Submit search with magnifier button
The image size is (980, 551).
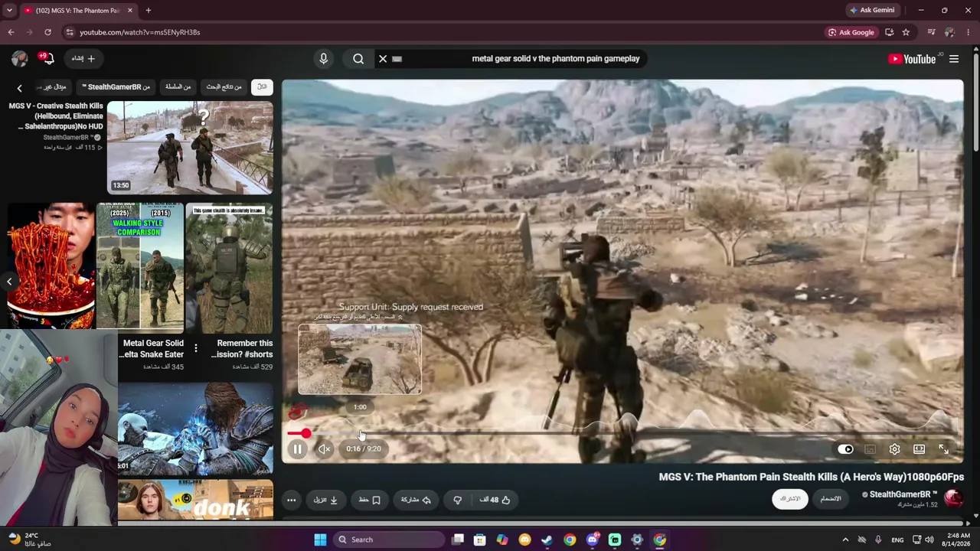[358, 59]
